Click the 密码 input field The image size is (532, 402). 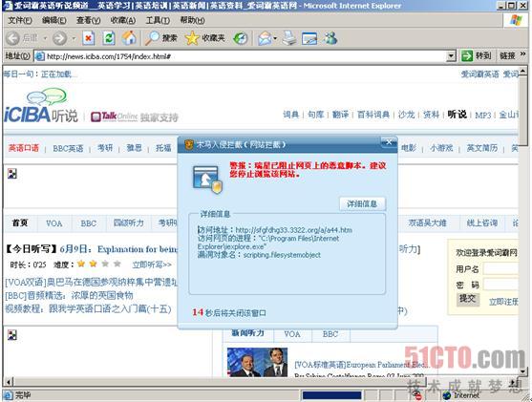coord(500,285)
